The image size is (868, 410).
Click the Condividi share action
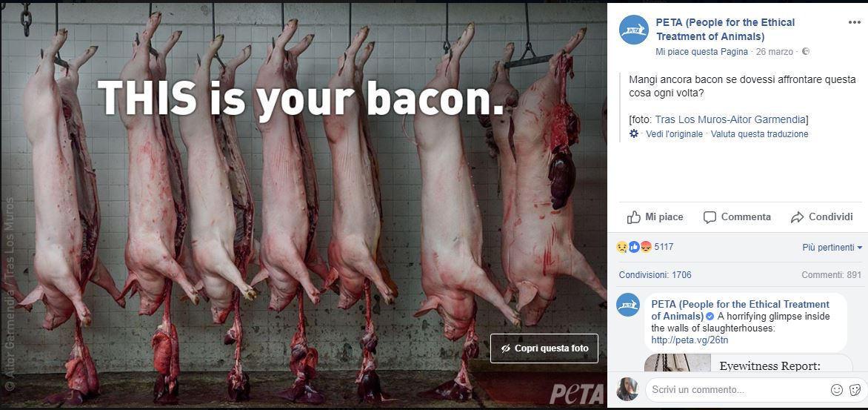click(x=821, y=217)
